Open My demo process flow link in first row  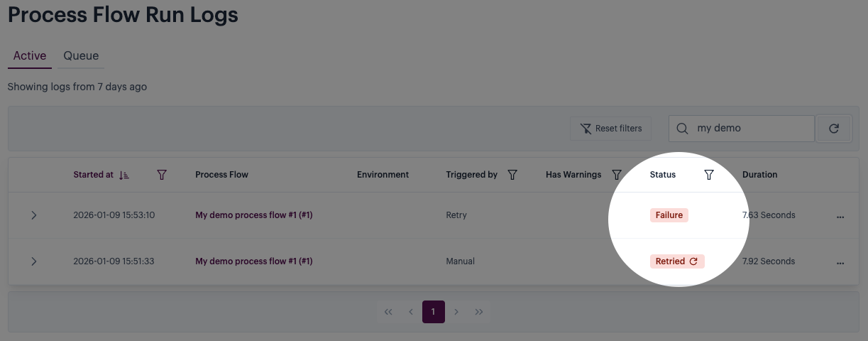click(253, 215)
